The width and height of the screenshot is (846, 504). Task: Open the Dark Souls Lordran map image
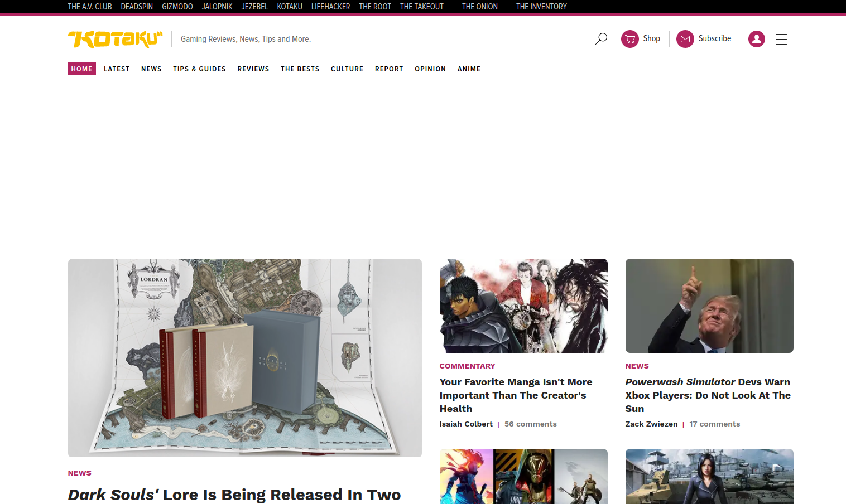pos(245,358)
